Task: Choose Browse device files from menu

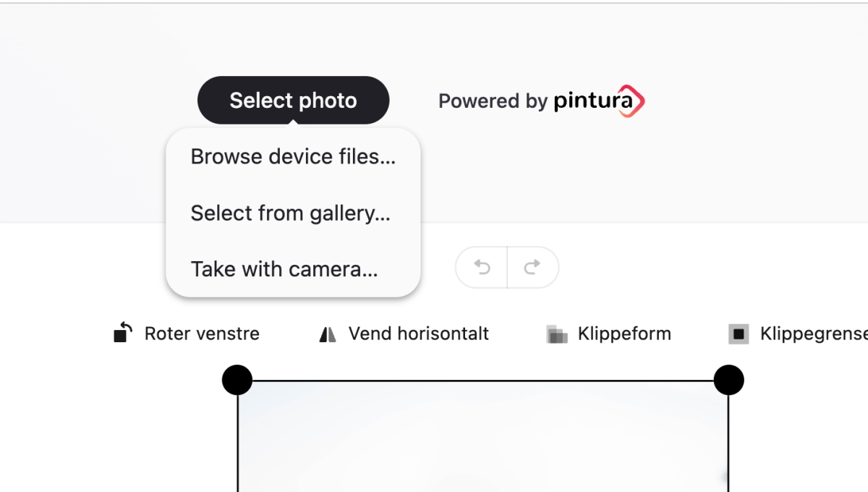Action: click(x=293, y=156)
